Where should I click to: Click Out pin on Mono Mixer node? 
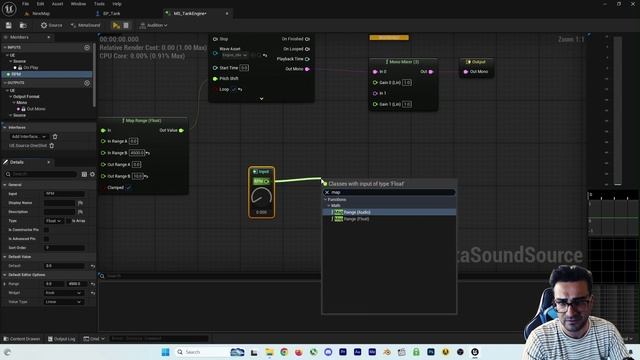431,72
